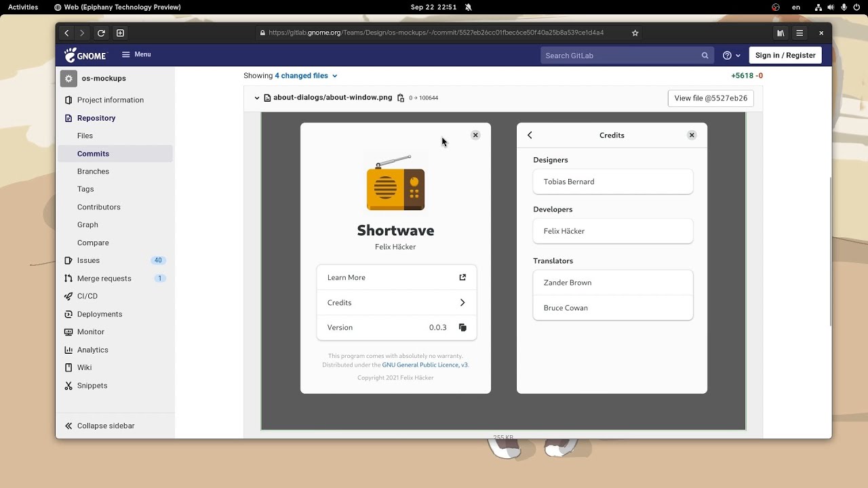
Task: Click the os-mockups project avatar icon
Action: [x=68, y=79]
